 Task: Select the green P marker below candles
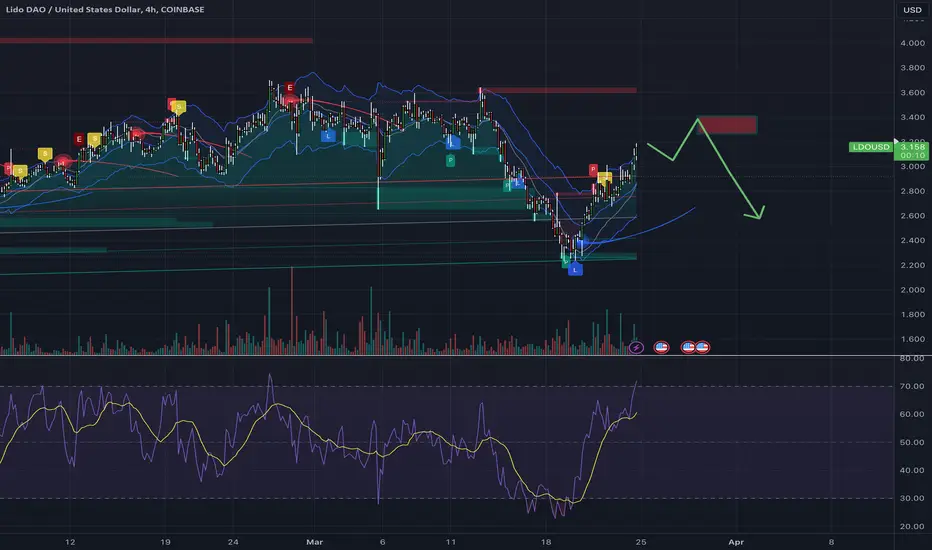[451, 161]
